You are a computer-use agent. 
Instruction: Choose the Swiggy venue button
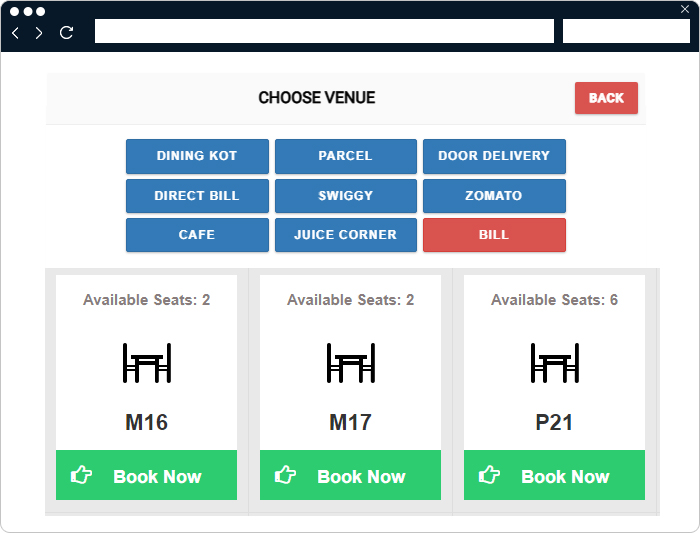[x=345, y=196]
